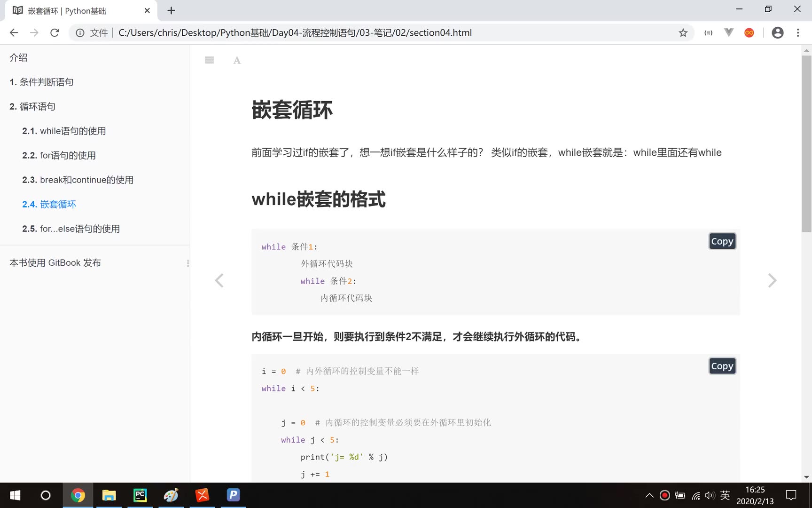Open PyCharm from the taskbar
Screen dimensions: 812x508
pyautogui.click(x=140, y=495)
